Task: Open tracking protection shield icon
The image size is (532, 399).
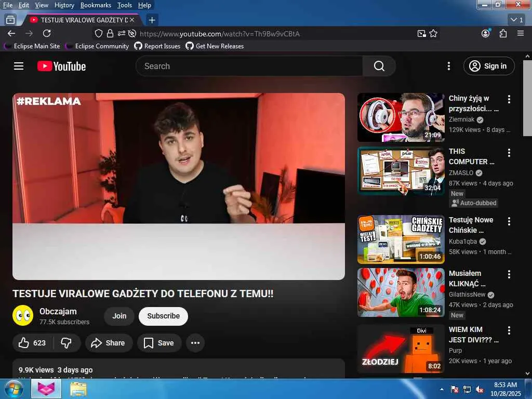Action: click(98, 34)
